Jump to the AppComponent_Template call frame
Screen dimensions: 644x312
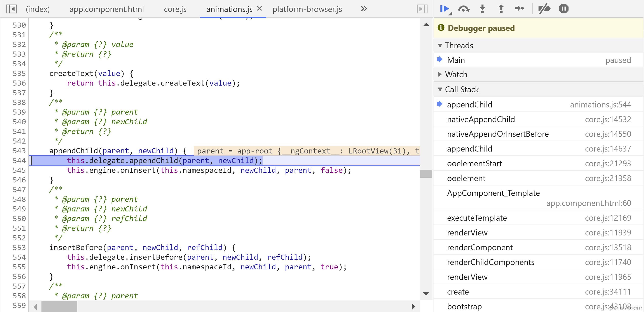click(x=493, y=193)
